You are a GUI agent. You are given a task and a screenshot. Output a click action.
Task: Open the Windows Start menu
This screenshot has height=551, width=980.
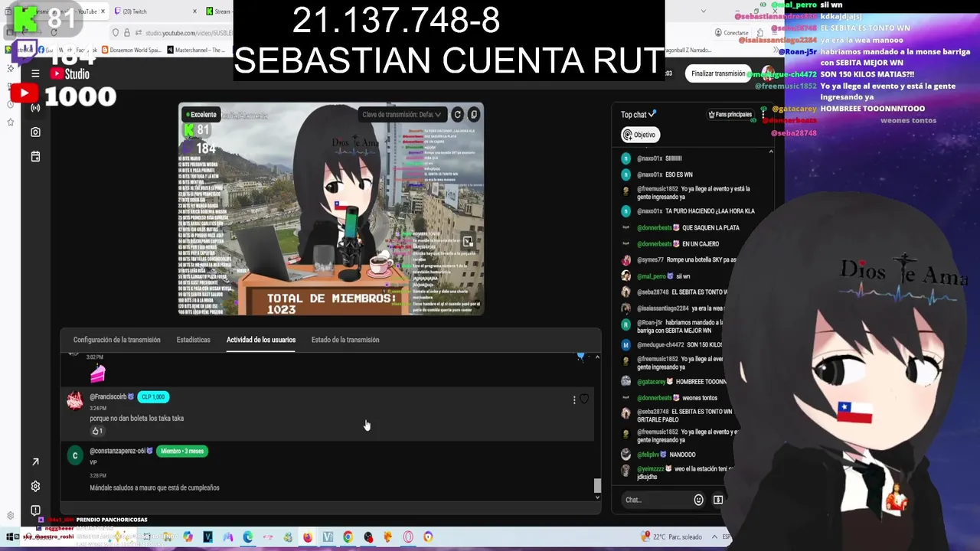tap(11, 537)
